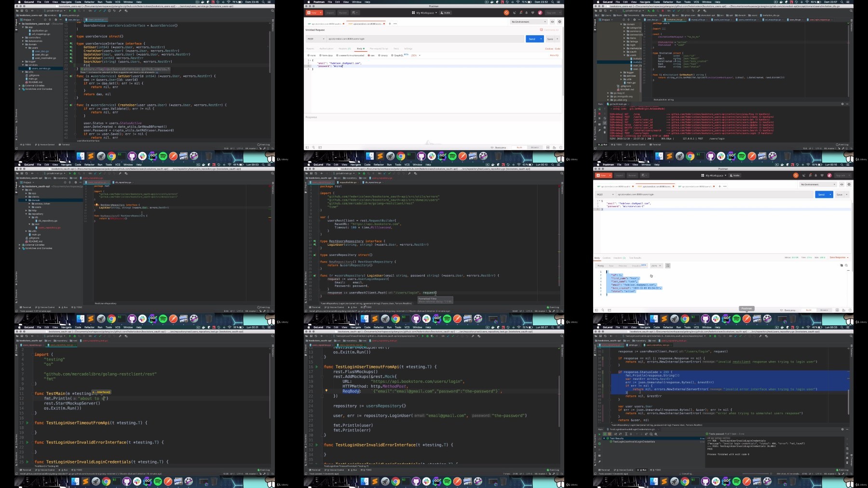
Task: Click the Beautify link in body editor
Action: [554, 55]
